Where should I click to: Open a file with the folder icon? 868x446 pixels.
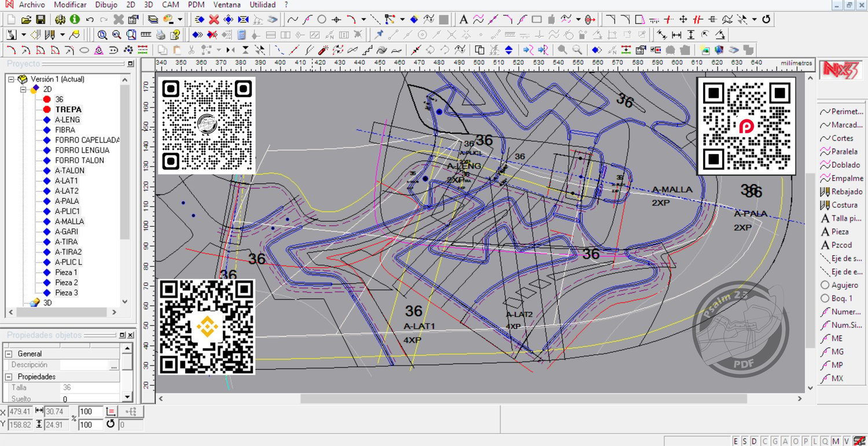click(x=26, y=19)
